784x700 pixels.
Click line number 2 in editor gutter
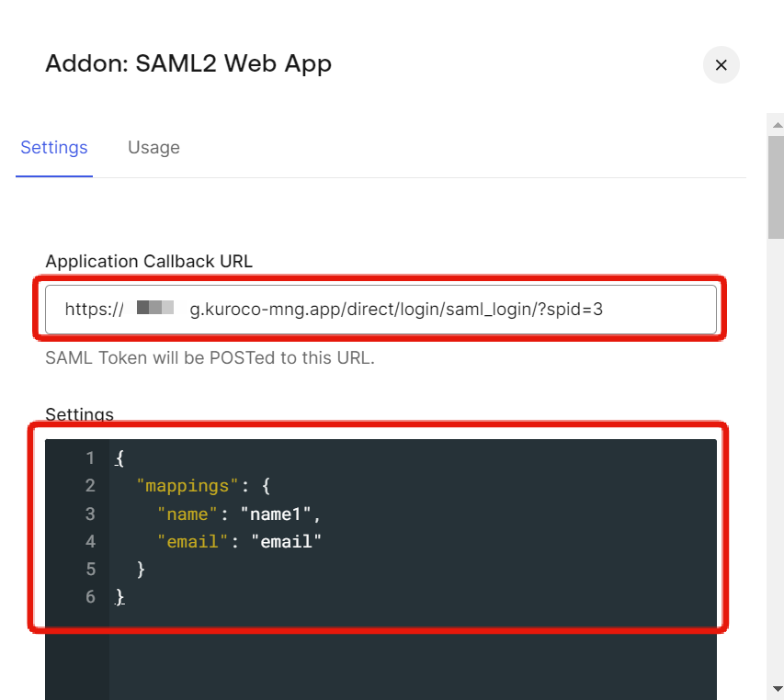(90, 485)
